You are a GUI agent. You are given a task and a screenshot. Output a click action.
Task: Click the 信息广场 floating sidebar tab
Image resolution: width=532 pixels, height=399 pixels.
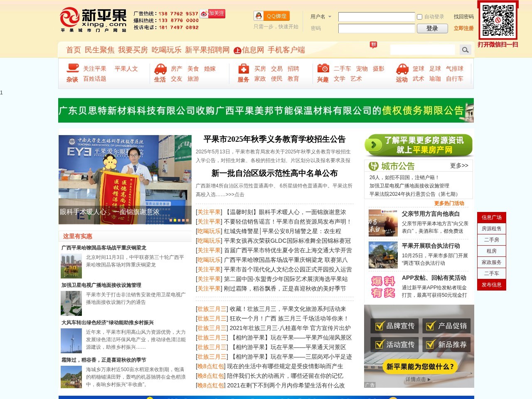point(492,217)
